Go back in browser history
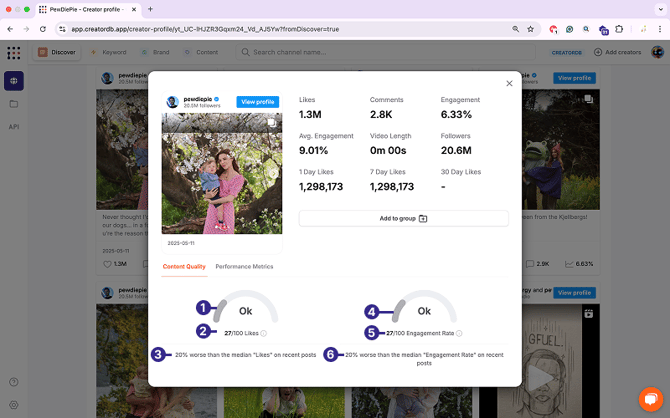 pos(10,29)
